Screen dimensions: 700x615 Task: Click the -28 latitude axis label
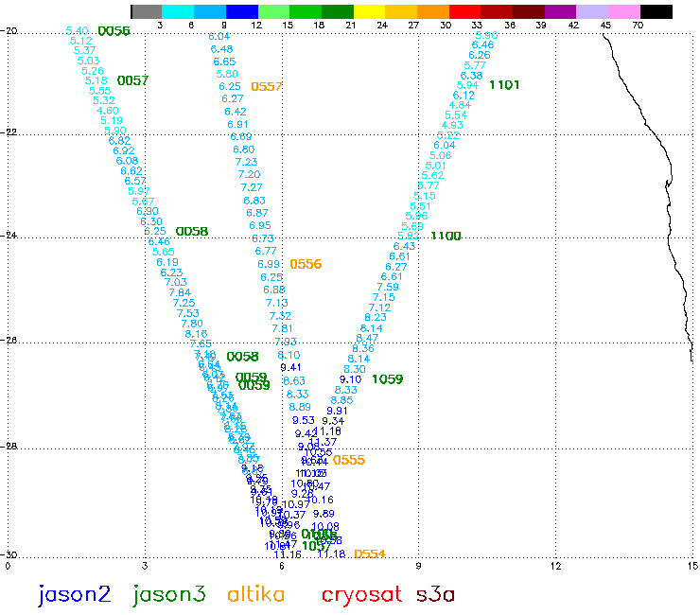9,447
